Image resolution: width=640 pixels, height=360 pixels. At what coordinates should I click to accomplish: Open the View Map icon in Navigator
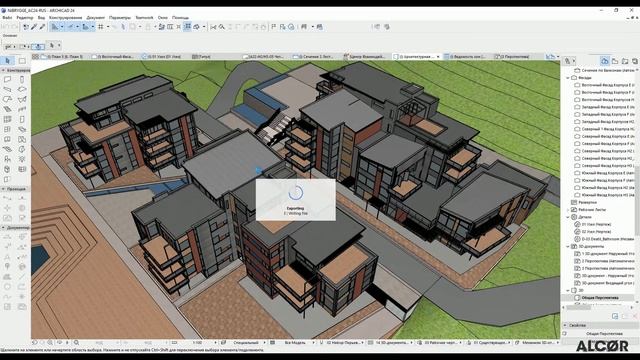click(615, 61)
